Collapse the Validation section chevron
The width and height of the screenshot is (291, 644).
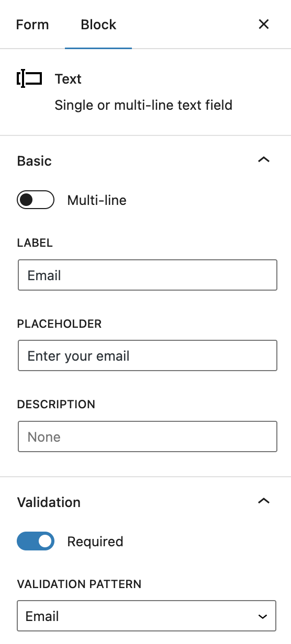click(x=264, y=501)
